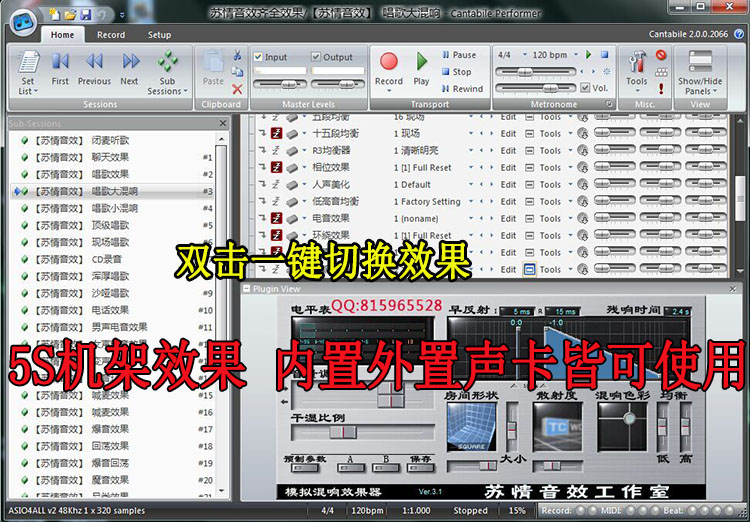Open plugin dropdown arrow on 相位效果 row
750x522 pixels.
tap(304, 167)
